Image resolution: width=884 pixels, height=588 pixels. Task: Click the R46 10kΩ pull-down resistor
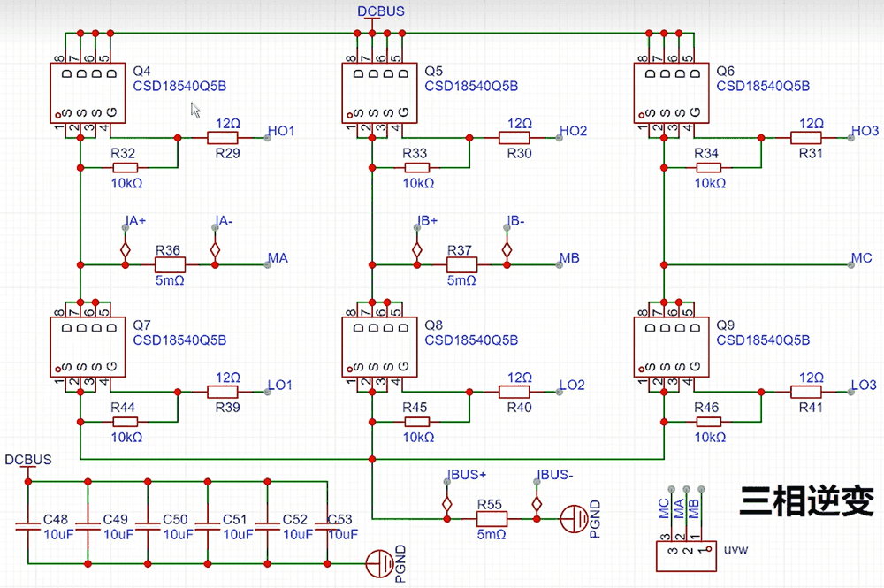click(x=711, y=422)
